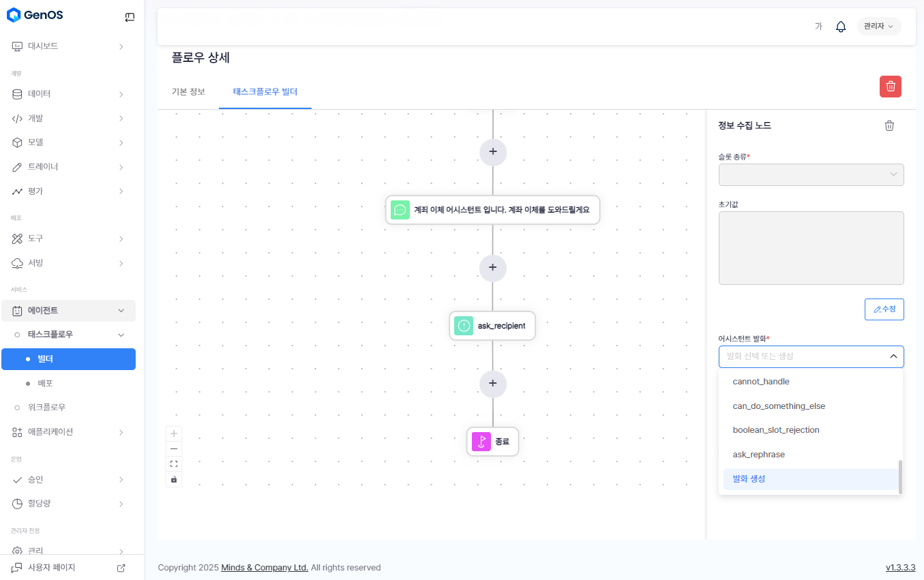Select the ask_recipient node

click(492, 326)
